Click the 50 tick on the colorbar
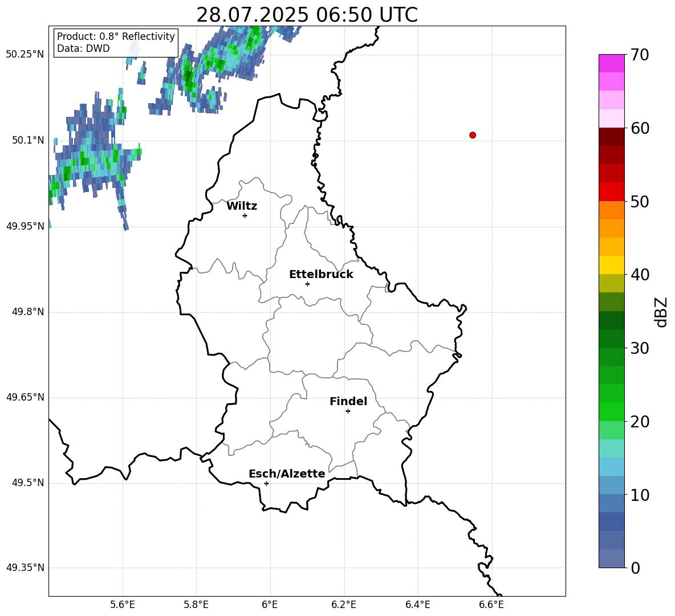The width and height of the screenshot is (675, 616). [x=640, y=202]
